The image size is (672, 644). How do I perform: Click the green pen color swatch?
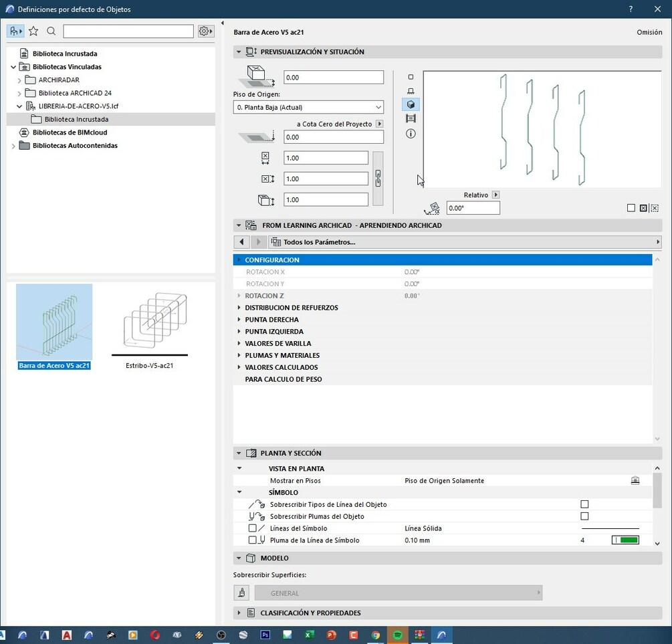click(x=625, y=540)
